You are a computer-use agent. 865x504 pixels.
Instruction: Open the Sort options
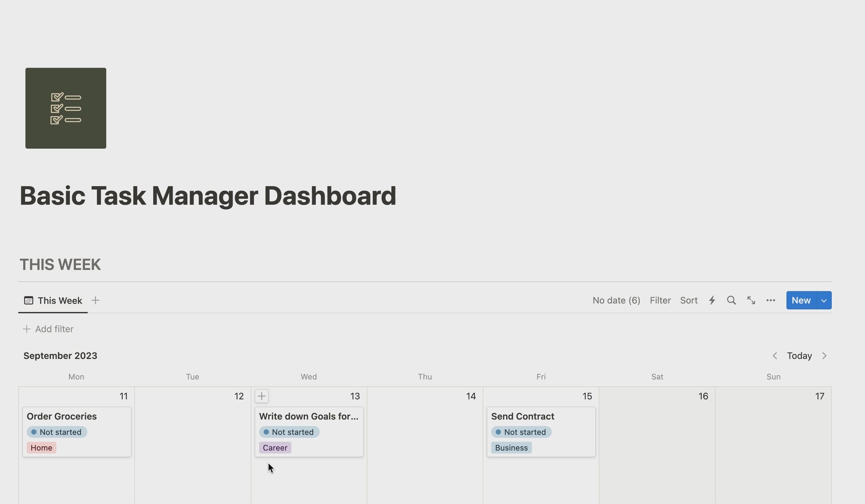[x=689, y=300]
